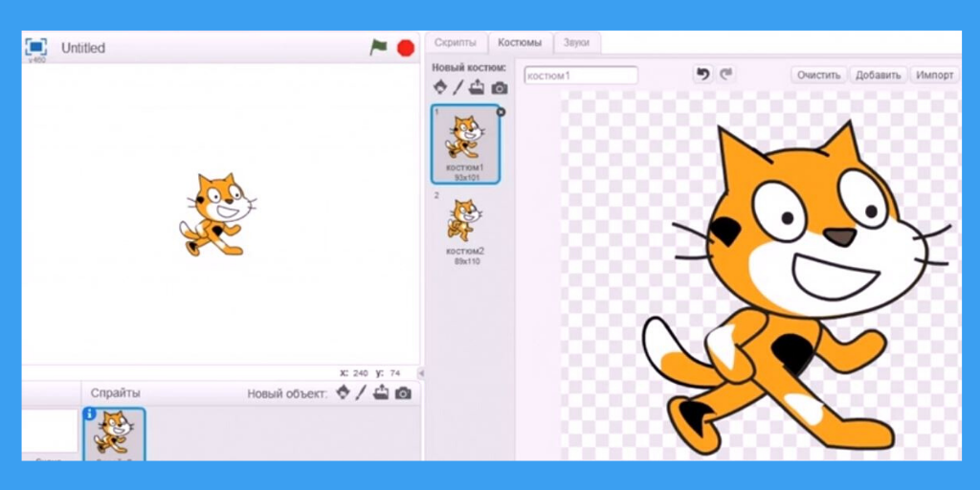Upload costume from file icon
The width and height of the screenshot is (980, 490).
pyautogui.click(x=477, y=86)
